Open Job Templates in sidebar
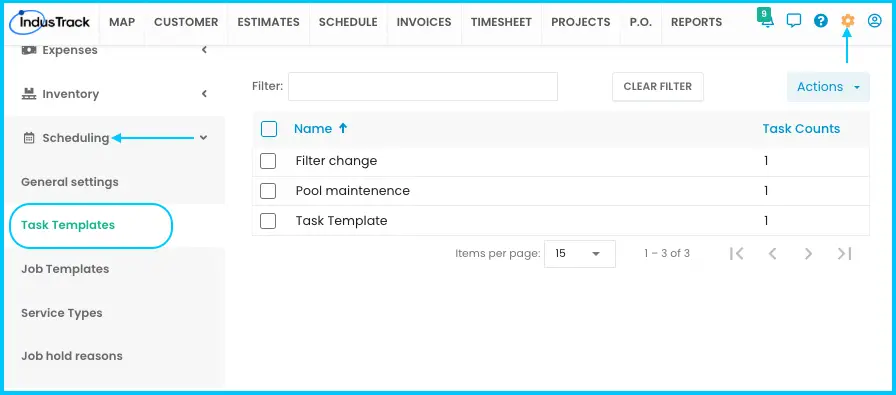 point(65,269)
